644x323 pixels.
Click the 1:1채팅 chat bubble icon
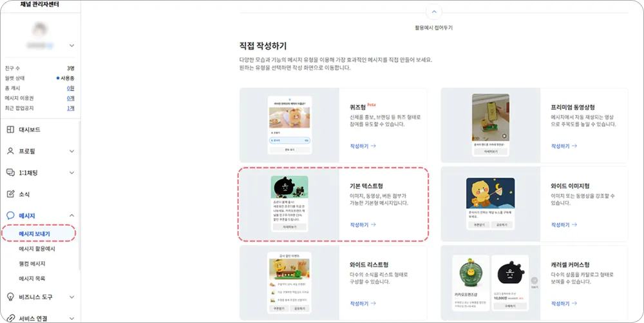(11, 173)
